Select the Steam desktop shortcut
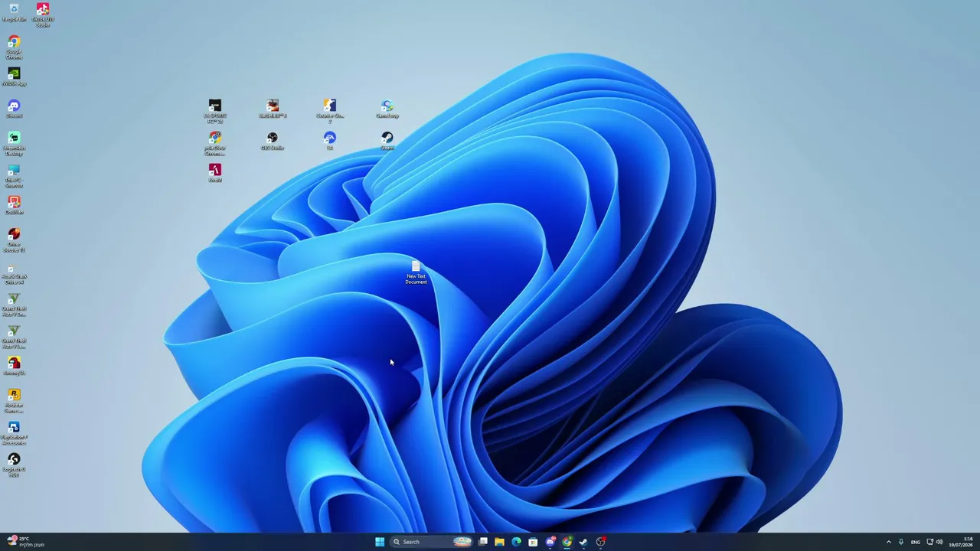Viewport: 980px width, 551px height. [x=387, y=140]
